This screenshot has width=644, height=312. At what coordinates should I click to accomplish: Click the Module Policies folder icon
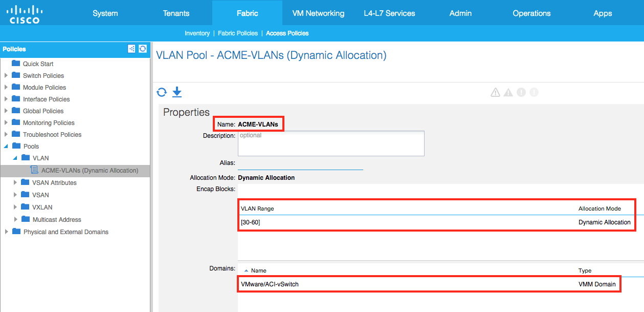[16, 87]
